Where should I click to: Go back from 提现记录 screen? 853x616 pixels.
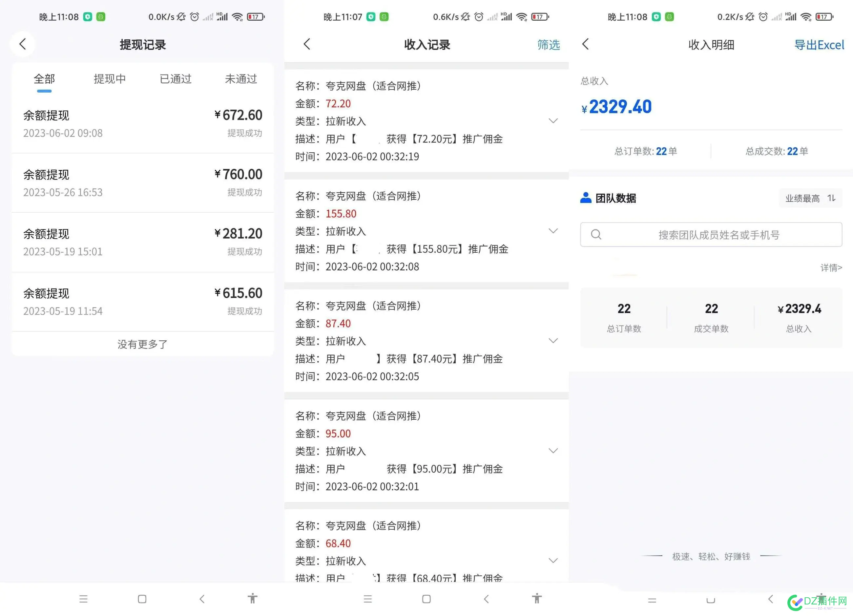(23, 44)
